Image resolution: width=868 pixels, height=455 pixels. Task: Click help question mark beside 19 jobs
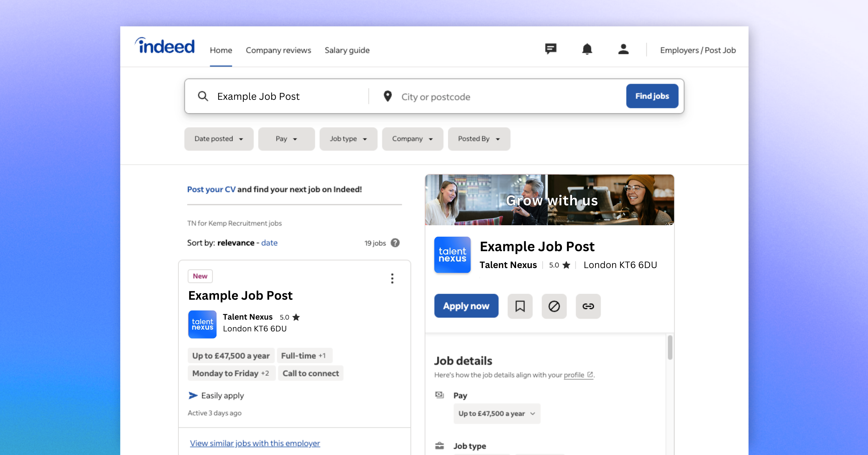[395, 243]
